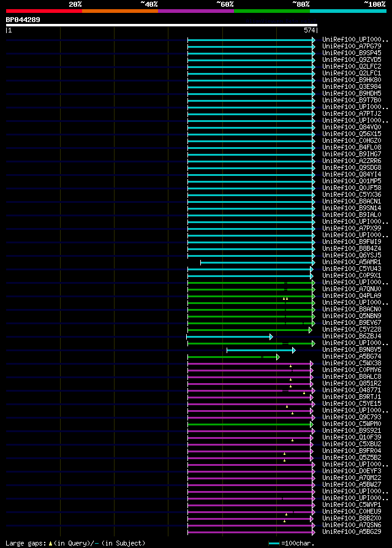Image resolution: width=392 pixels, height=548 pixels.
Task: Click the white query sequence bar
Action: coord(162,25)
